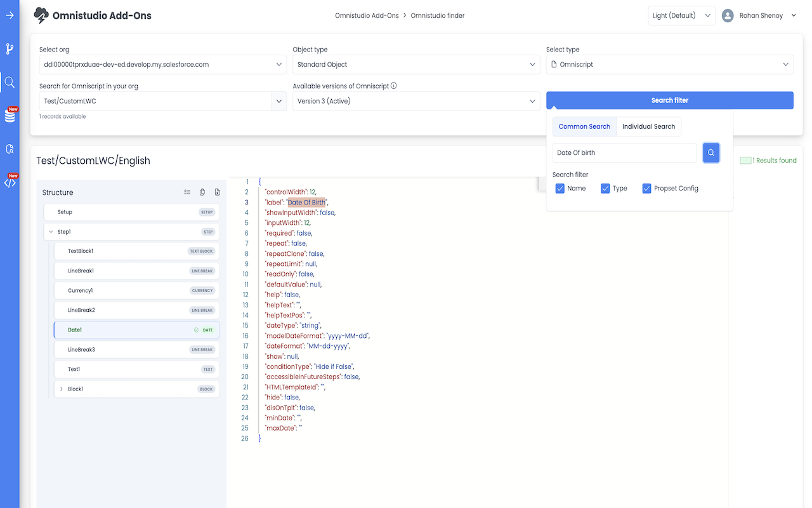
Task: Click the "modelDateFormat" JSON line
Action: 317,336
